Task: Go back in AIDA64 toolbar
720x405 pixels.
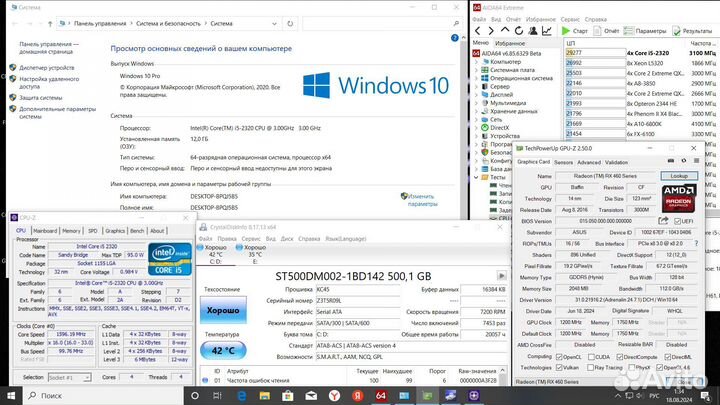Action: pyautogui.click(x=478, y=31)
